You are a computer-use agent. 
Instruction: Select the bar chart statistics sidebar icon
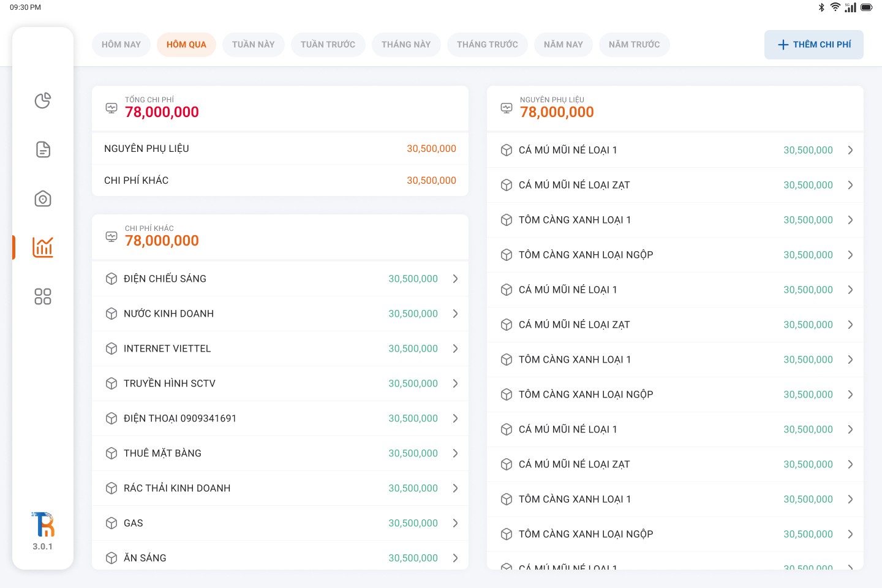click(43, 247)
